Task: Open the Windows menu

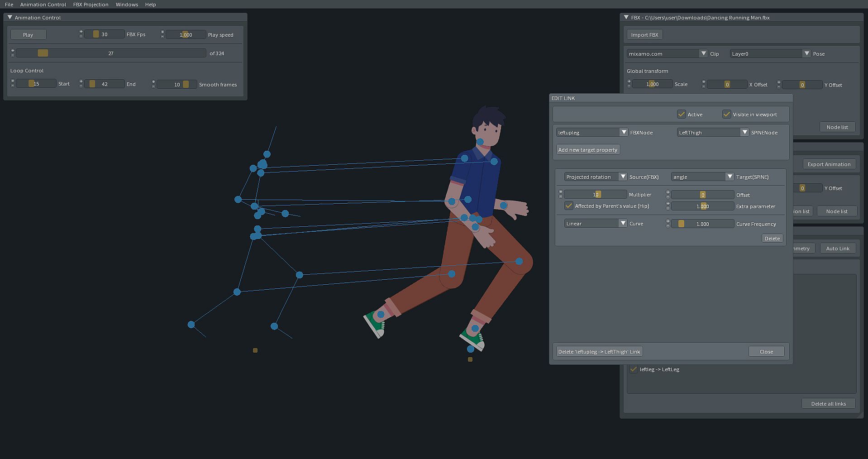Action: [x=127, y=5]
